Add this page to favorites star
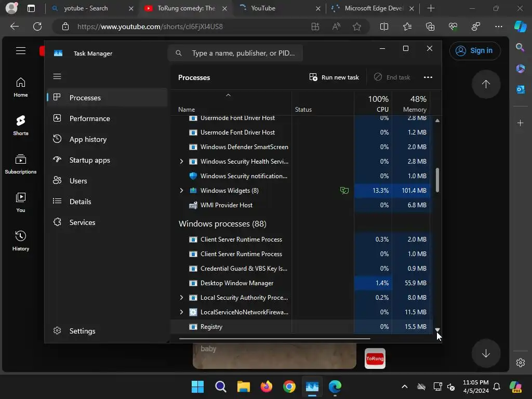Screen dimensions: 532x399 (356, 26)
